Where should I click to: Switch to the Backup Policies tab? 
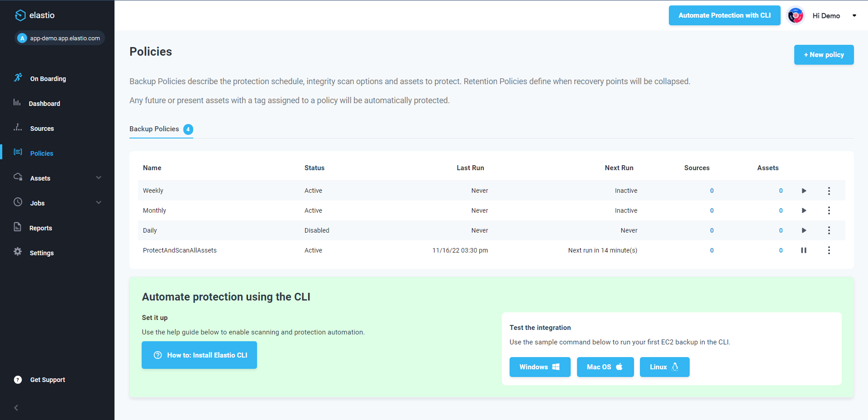point(154,129)
